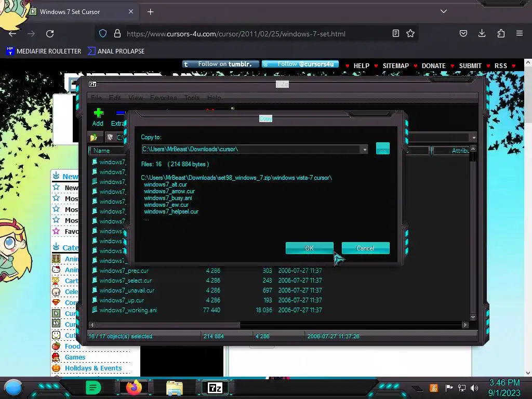Click the Add button in 7-Zip toolbar
Image resolution: width=532 pixels, height=399 pixels.
[98, 117]
